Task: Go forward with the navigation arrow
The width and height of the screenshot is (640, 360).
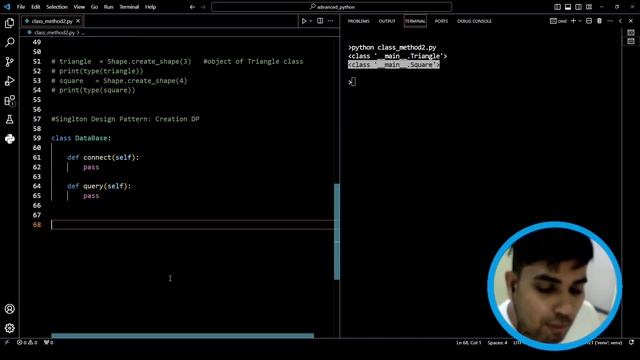Action: pyautogui.click(x=203, y=7)
